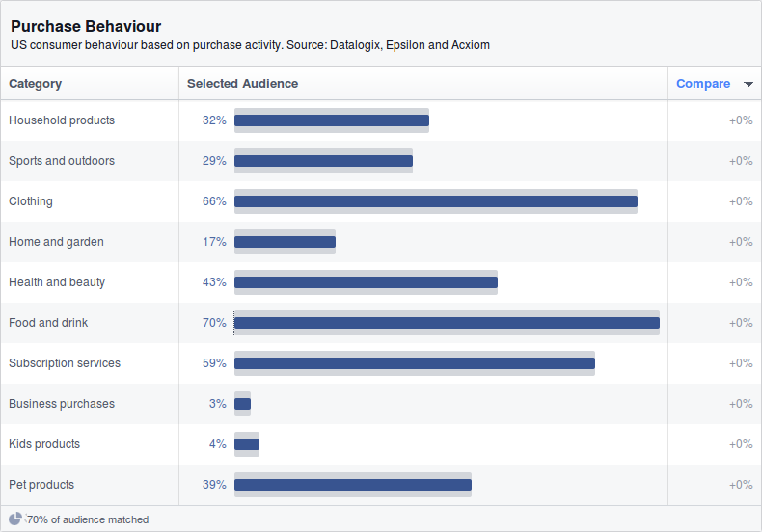762x532 pixels.
Task: Click the Clothing 66% bar
Action: click(x=435, y=201)
